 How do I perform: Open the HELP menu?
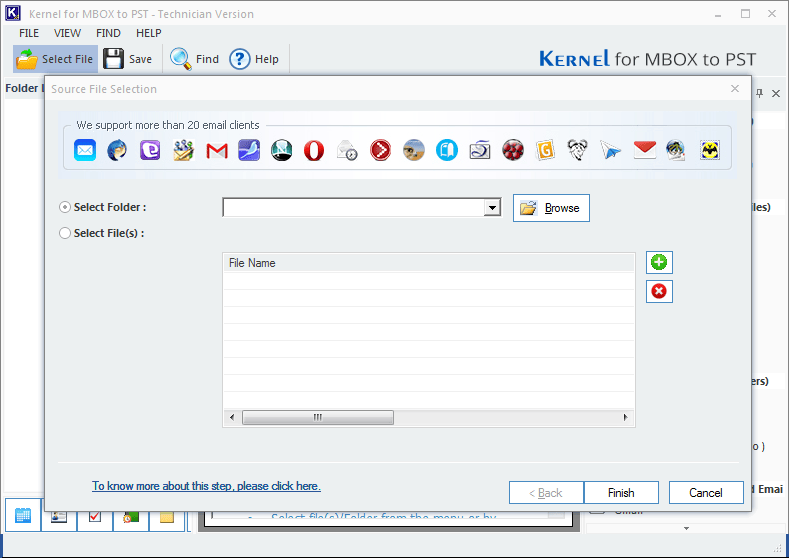148,33
